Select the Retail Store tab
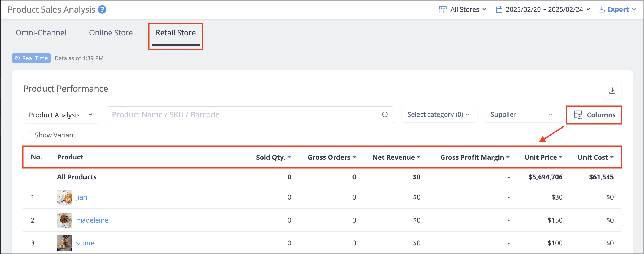 click(x=176, y=33)
